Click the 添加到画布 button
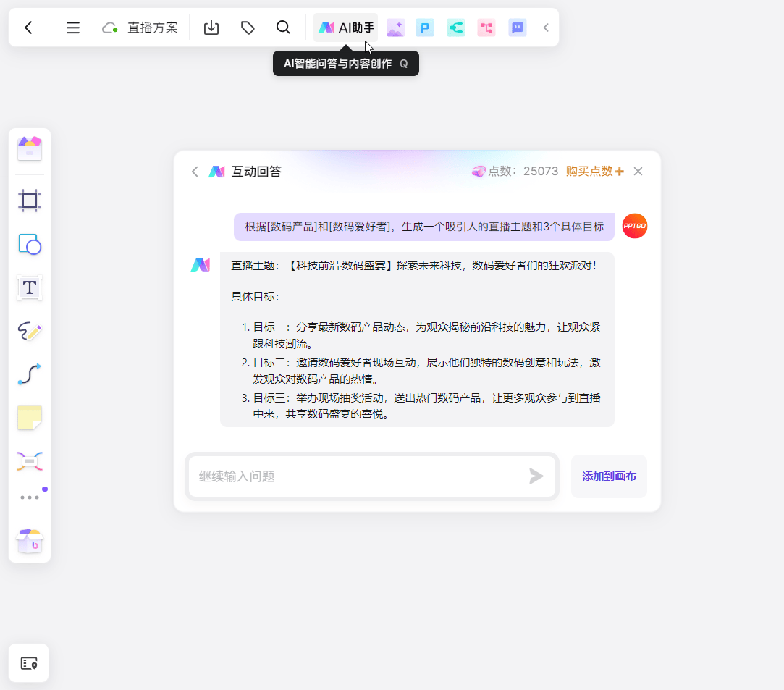Viewport: 784px width, 690px height. point(609,476)
